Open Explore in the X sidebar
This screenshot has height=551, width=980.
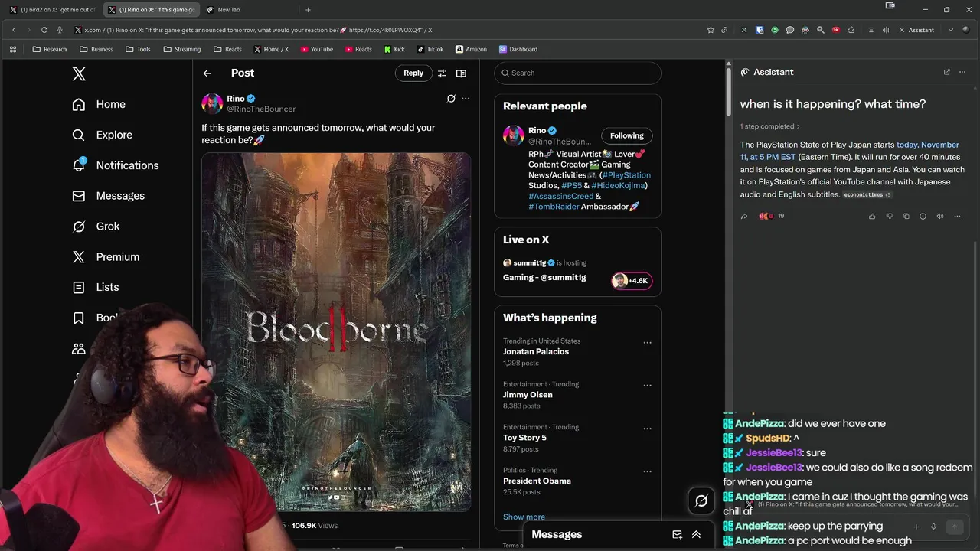coord(102,135)
